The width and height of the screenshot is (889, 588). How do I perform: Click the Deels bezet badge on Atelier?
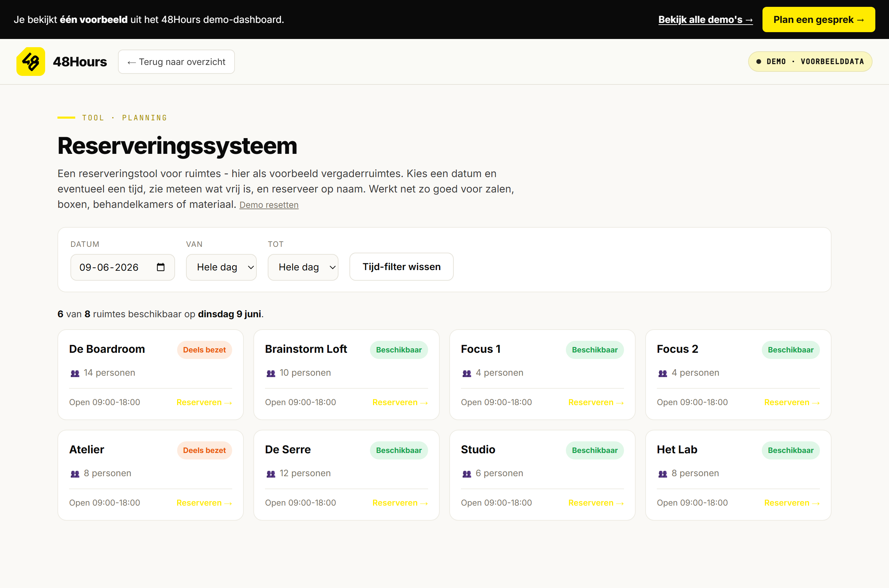[204, 450]
